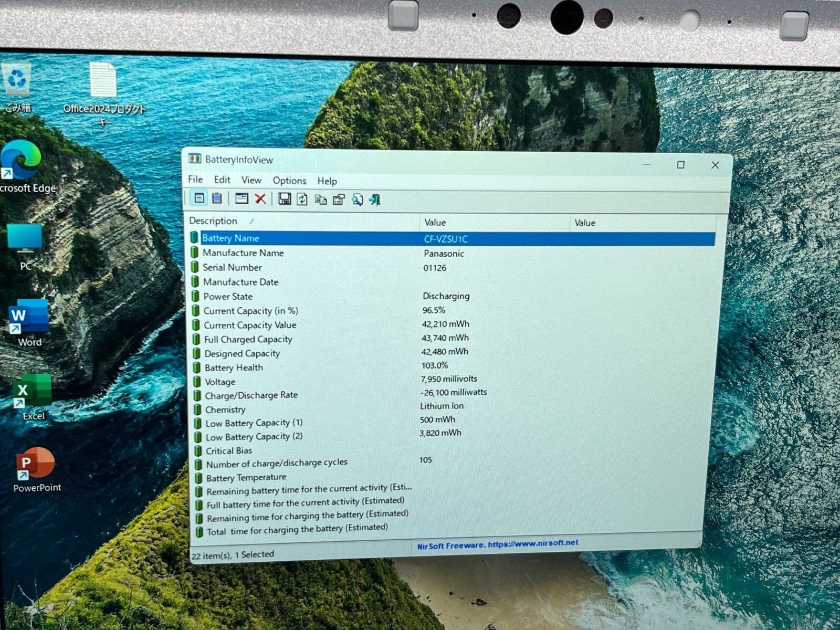Open the Help menu

(x=327, y=181)
